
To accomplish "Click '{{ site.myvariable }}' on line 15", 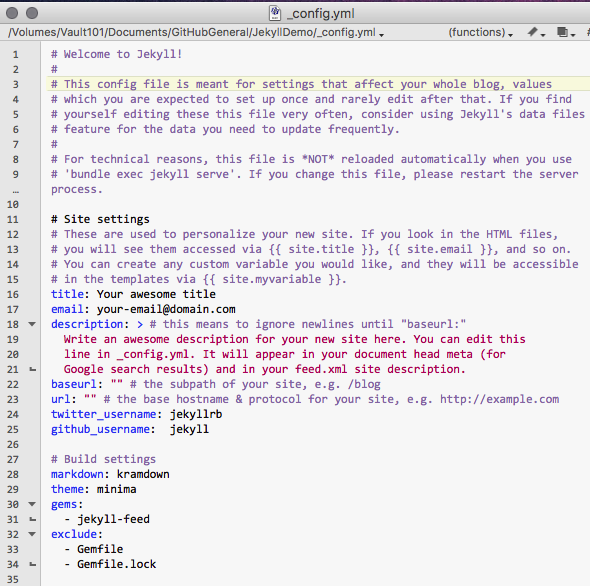I will click(x=271, y=279).
